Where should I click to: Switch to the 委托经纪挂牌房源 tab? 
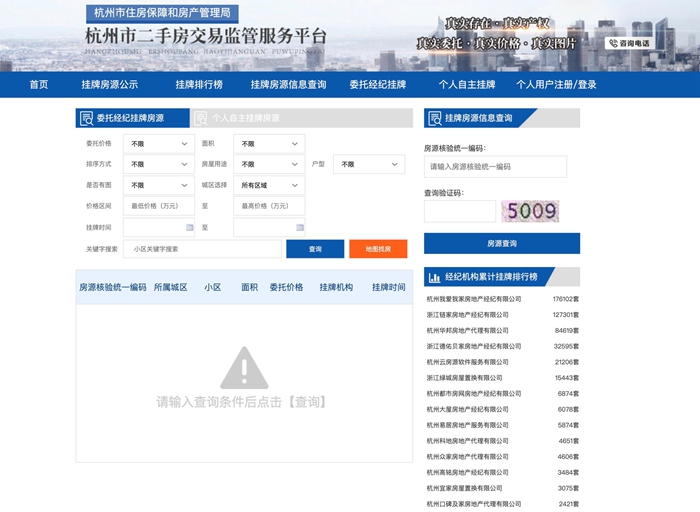pos(133,118)
